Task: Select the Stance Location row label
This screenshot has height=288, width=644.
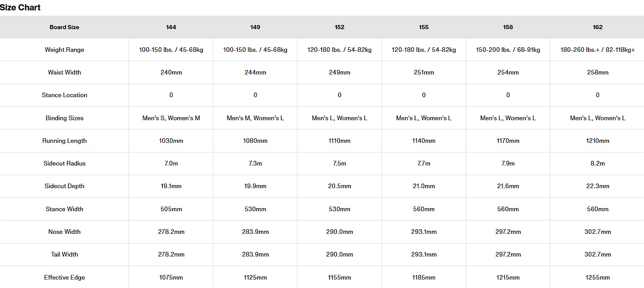Action: (64, 95)
